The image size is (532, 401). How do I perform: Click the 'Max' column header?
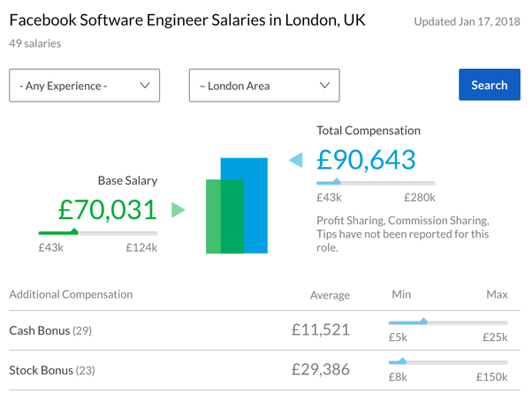tap(497, 294)
